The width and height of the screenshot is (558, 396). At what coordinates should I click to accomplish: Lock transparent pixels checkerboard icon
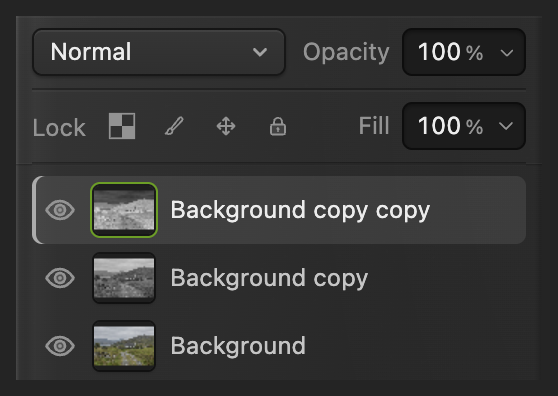[x=122, y=126]
